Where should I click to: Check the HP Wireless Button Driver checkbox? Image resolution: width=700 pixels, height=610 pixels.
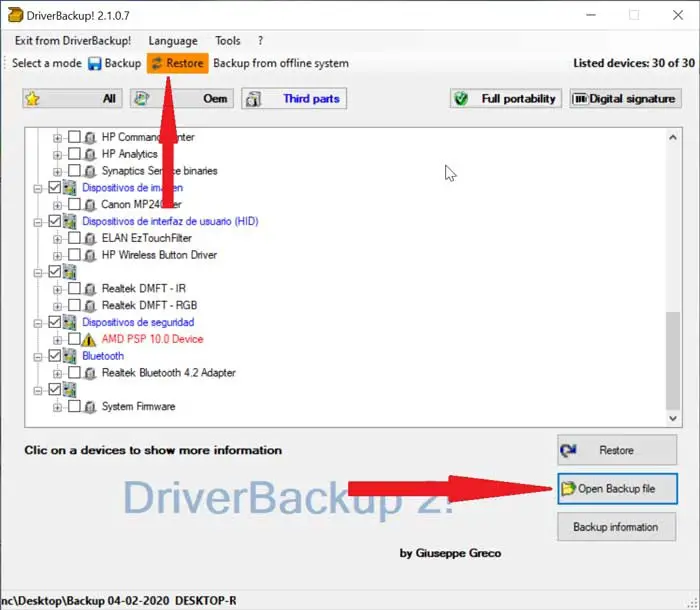tap(74, 255)
